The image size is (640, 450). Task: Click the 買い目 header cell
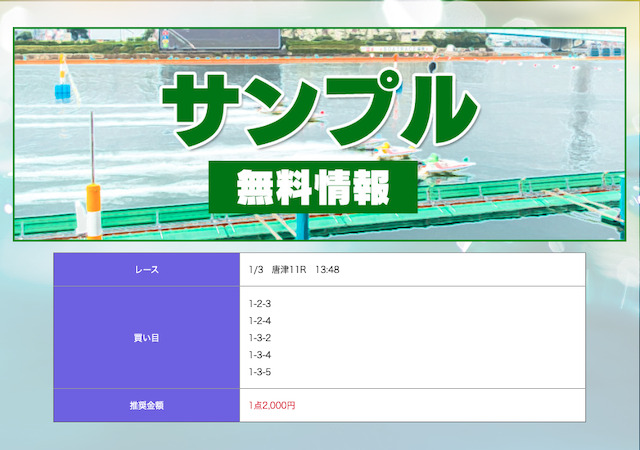pyautogui.click(x=146, y=338)
